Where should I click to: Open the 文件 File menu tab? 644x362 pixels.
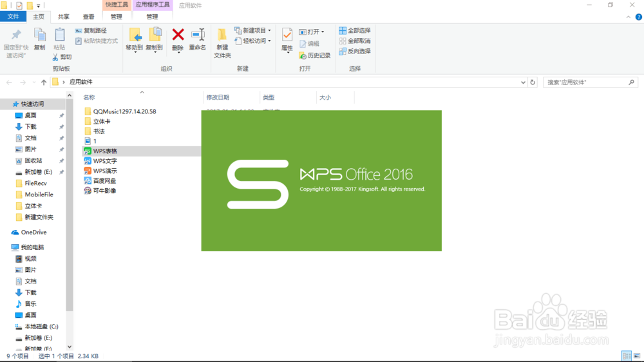[13, 17]
